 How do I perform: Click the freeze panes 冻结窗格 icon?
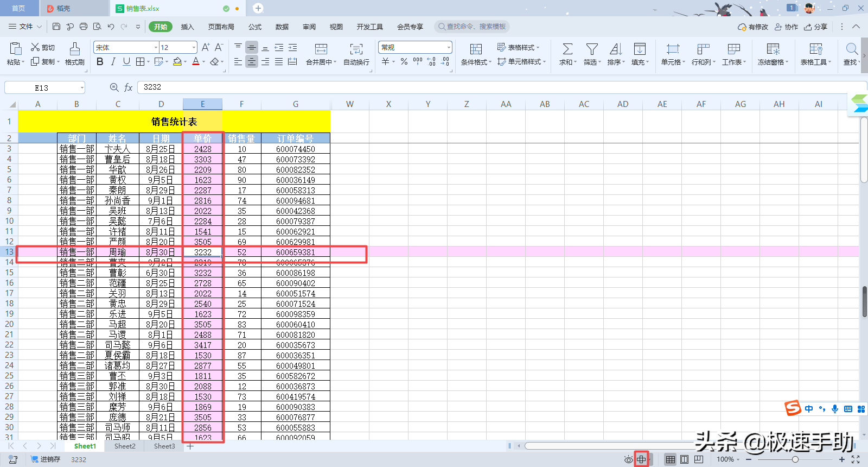[x=773, y=49]
